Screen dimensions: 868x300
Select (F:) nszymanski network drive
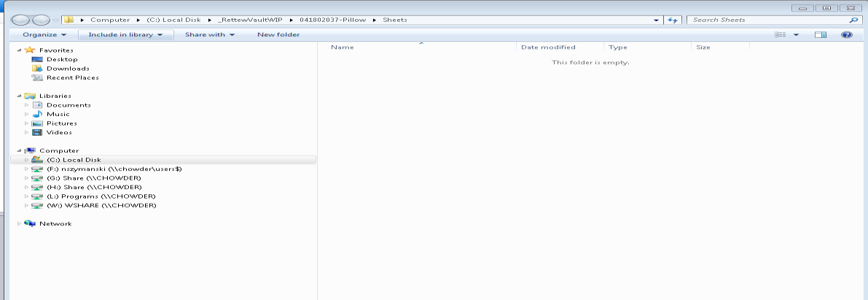[114, 169]
